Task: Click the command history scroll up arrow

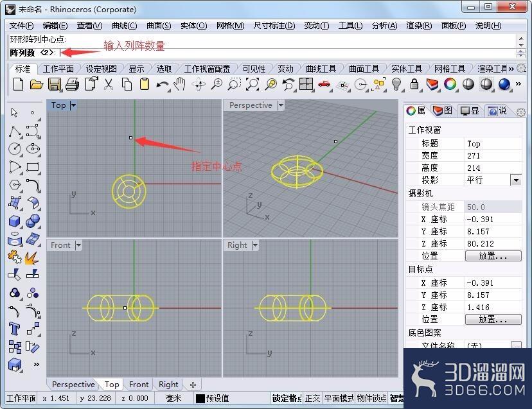Action: click(521, 38)
